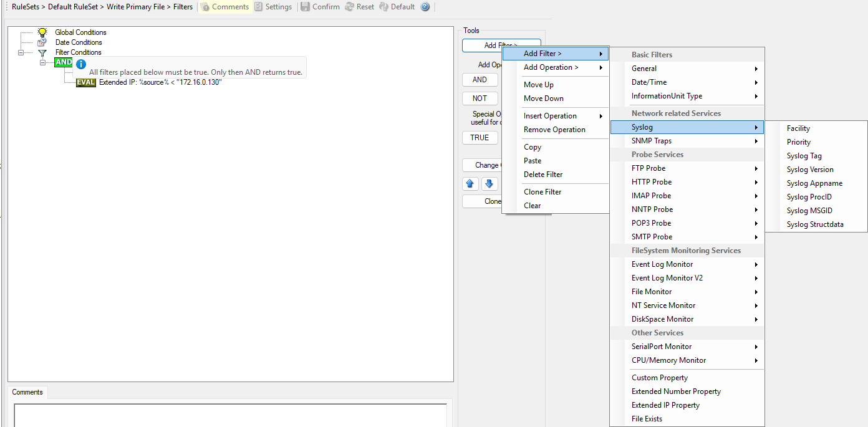Expand the Event Log Monitor V2 submenu
The width and height of the screenshot is (868, 427).
687,278
